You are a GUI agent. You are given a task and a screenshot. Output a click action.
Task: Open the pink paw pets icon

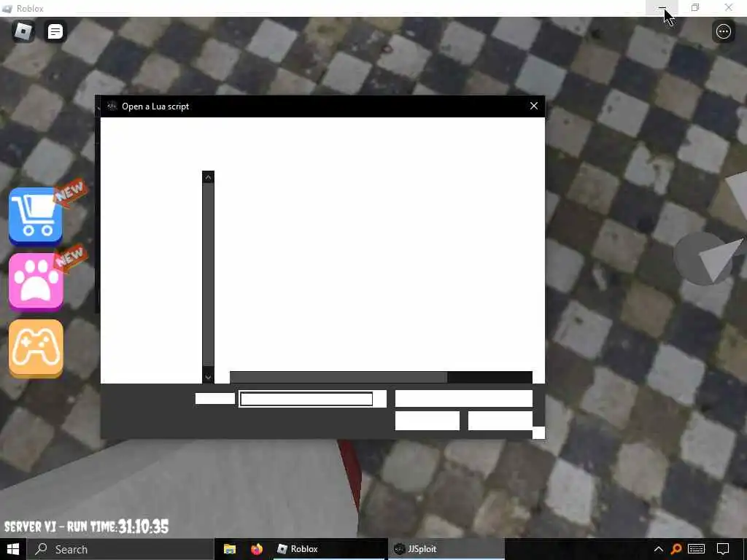pyautogui.click(x=36, y=281)
